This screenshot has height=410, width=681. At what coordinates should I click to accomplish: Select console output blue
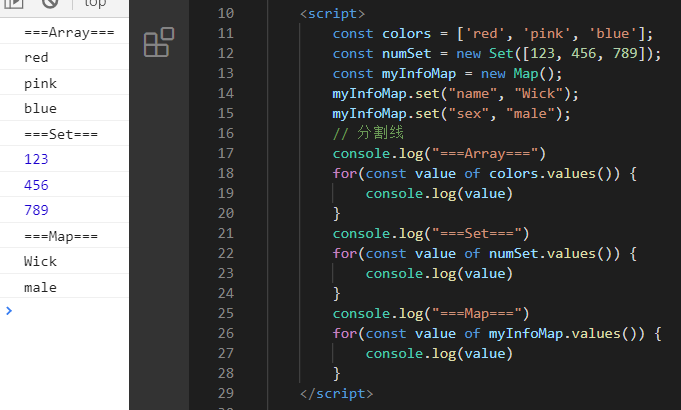pyautogui.click(x=40, y=108)
